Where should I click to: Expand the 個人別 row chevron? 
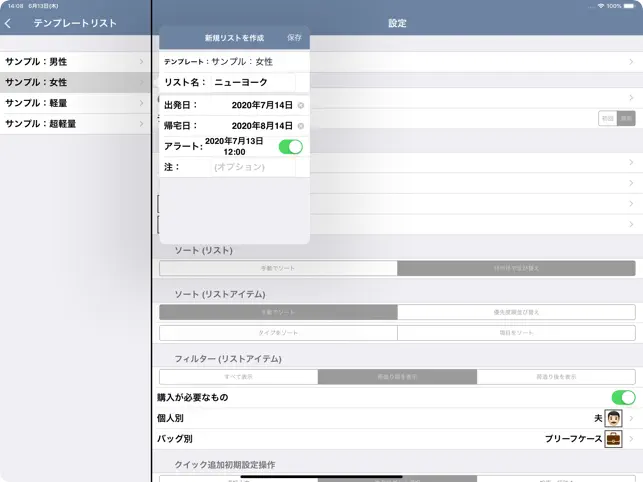pyautogui.click(x=631, y=418)
